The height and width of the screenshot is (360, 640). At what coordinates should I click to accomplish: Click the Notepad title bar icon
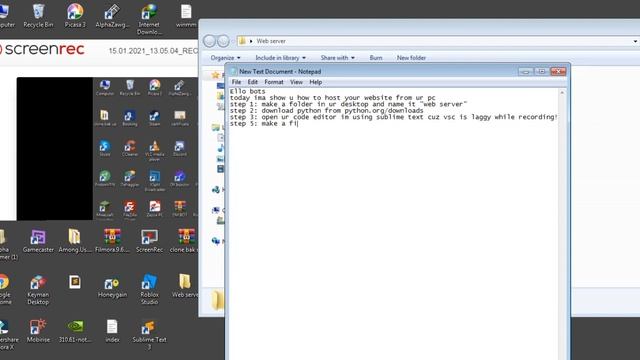233,71
